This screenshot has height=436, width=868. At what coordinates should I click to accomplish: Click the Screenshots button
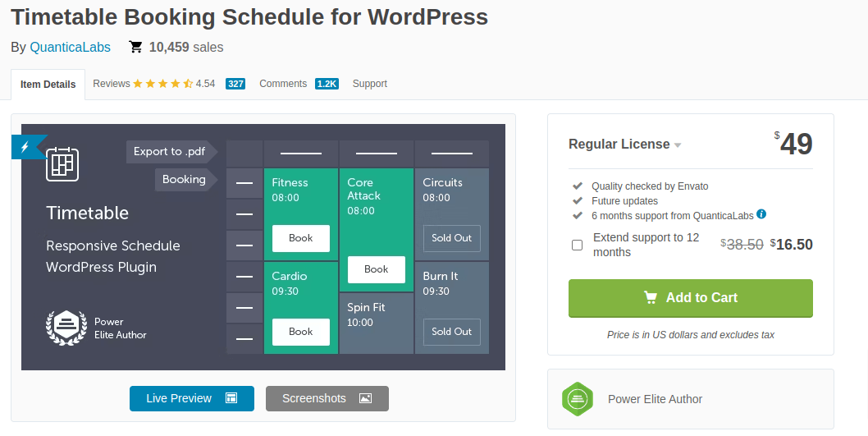(x=327, y=398)
